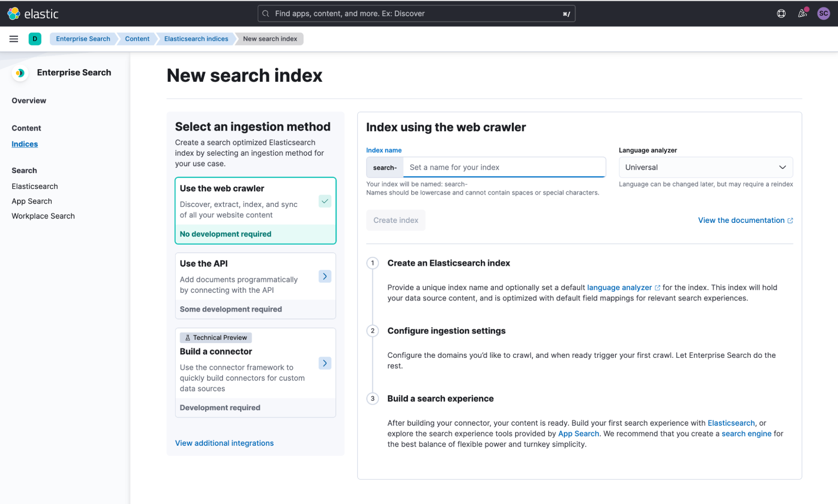Image resolution: width=838 pixels, height=504 pixels.
Task: Open the hamburger navigation menu
Action: (x=14, y=39)
